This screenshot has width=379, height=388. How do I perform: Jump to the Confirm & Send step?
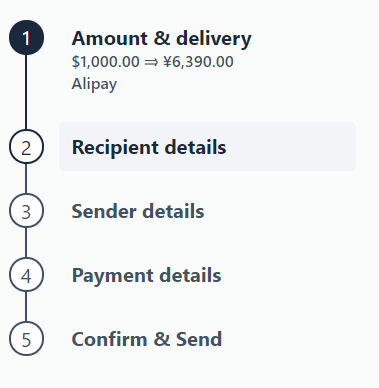147,339
